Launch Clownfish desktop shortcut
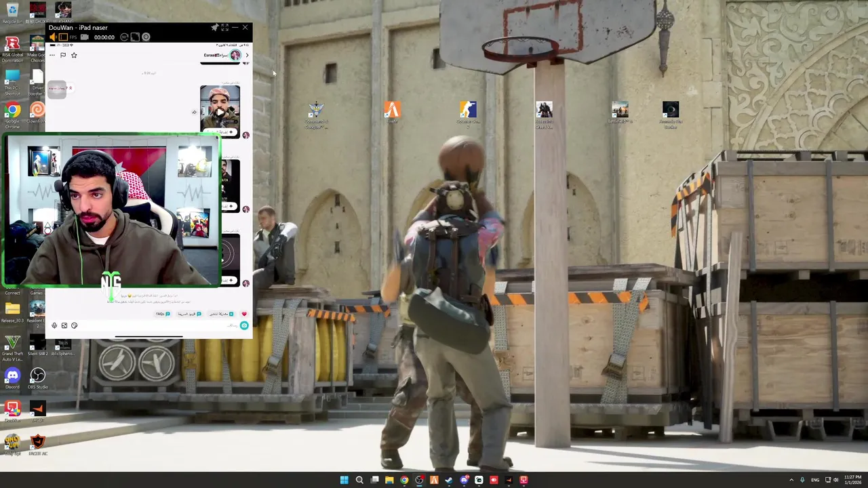The width and height of the screenshot is (868, 488). pyautogui.click(x=37, y=113)
